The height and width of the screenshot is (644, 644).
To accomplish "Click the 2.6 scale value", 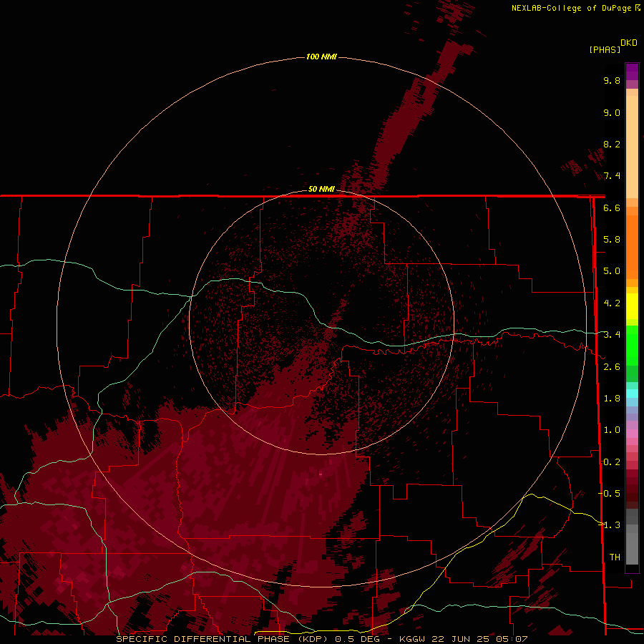I will pos(612,367).
